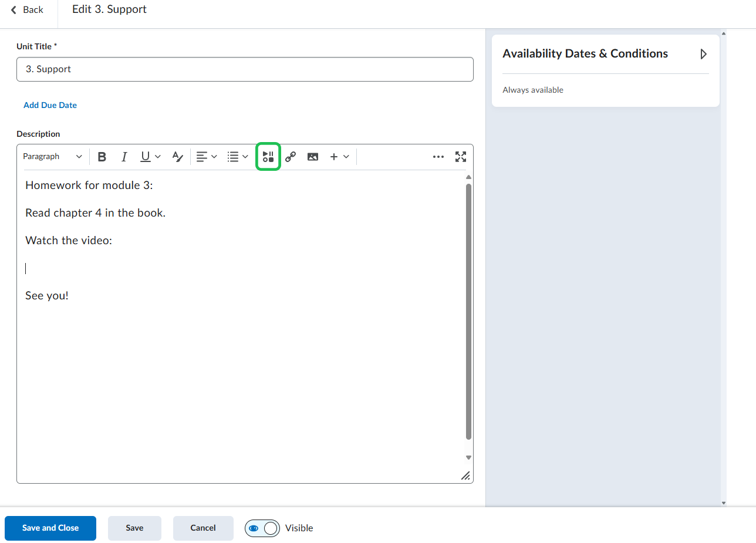This screenshot has height=543, width=756.
Task: Click the Insert Stuff media icon
Action: [x=268, y=157]
